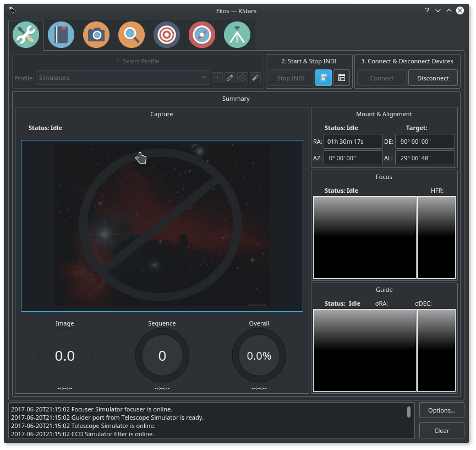Expand the Profile dropdown showing Simulators
476x450 pixels.
pos(123,78)
